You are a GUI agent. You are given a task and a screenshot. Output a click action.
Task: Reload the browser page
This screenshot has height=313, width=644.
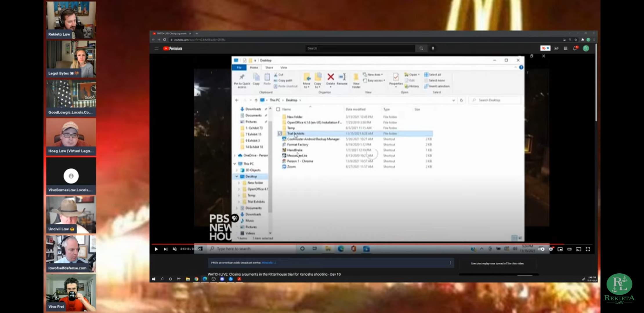(x=164, y=40)
